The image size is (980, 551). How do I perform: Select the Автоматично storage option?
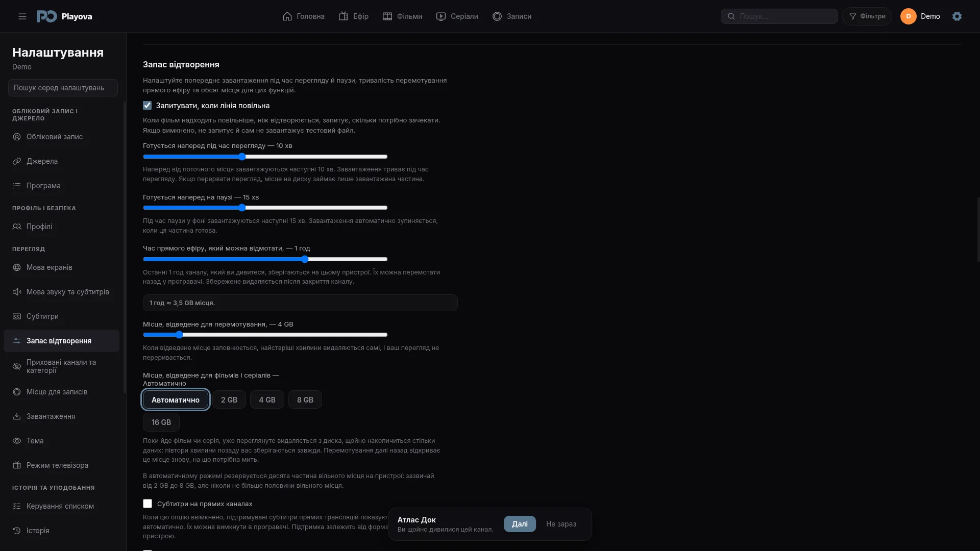pos(176,399)
